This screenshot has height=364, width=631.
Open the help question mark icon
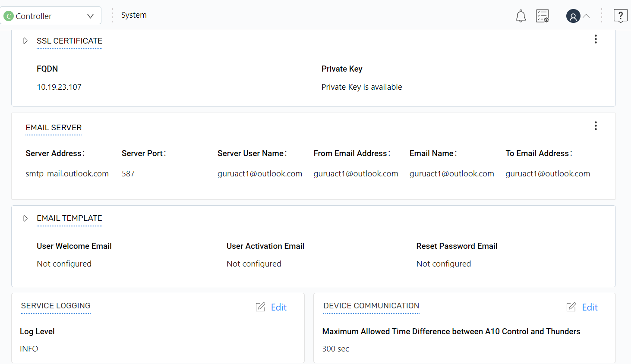(620, 16)
